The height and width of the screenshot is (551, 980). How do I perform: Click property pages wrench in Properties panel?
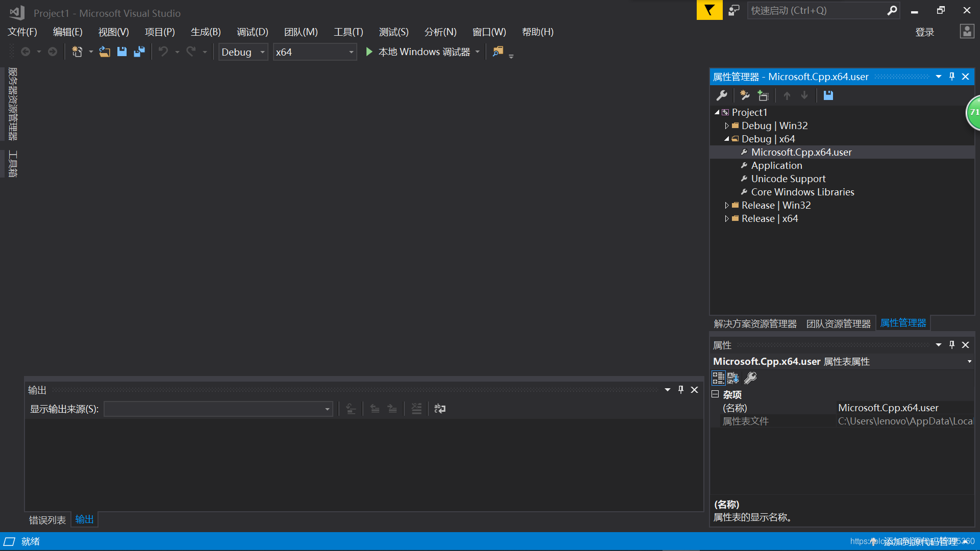coord(750,378)
